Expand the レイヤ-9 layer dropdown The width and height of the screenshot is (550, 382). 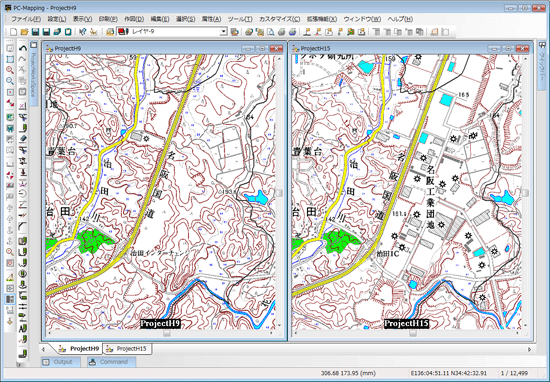coord(223,32)
